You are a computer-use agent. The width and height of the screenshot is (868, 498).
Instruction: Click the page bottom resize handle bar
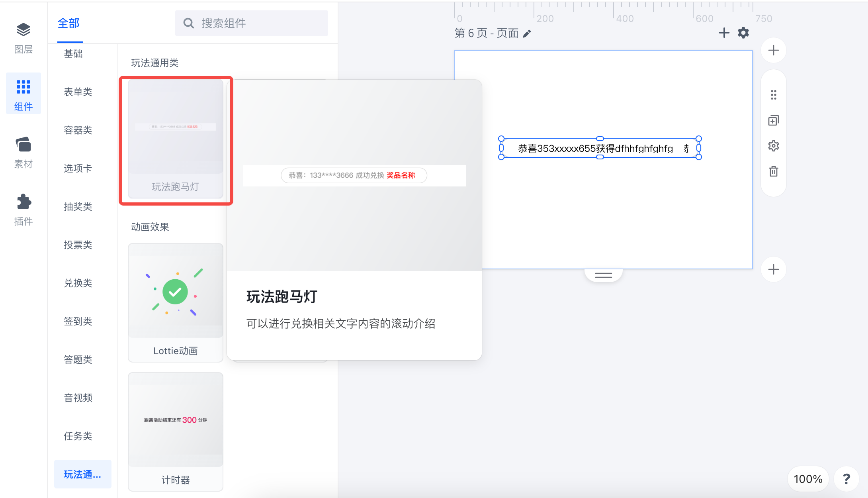[604, 275]
